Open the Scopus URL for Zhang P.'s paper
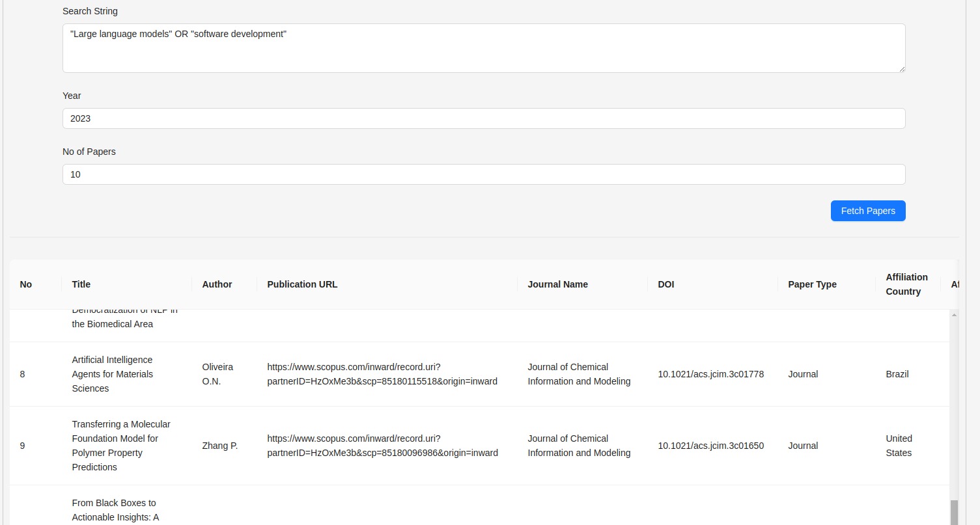 coord(382,446)
